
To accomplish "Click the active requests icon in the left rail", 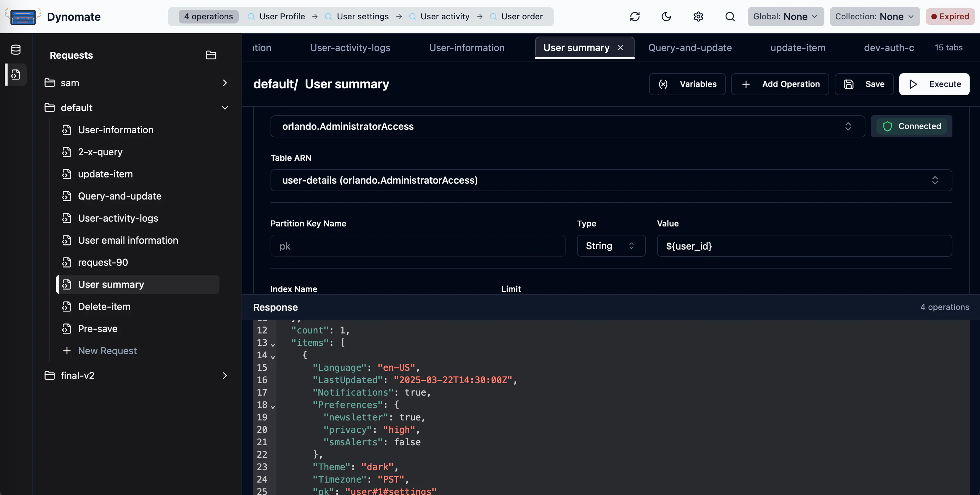I will [16, 75].
